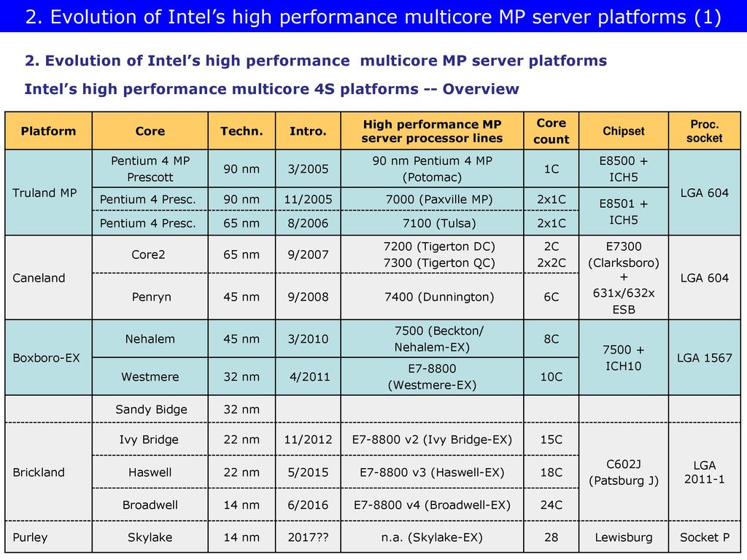Click the 'Chipset' column header
The width and height of the screenshot is (747, 560).
click(624, 131)
